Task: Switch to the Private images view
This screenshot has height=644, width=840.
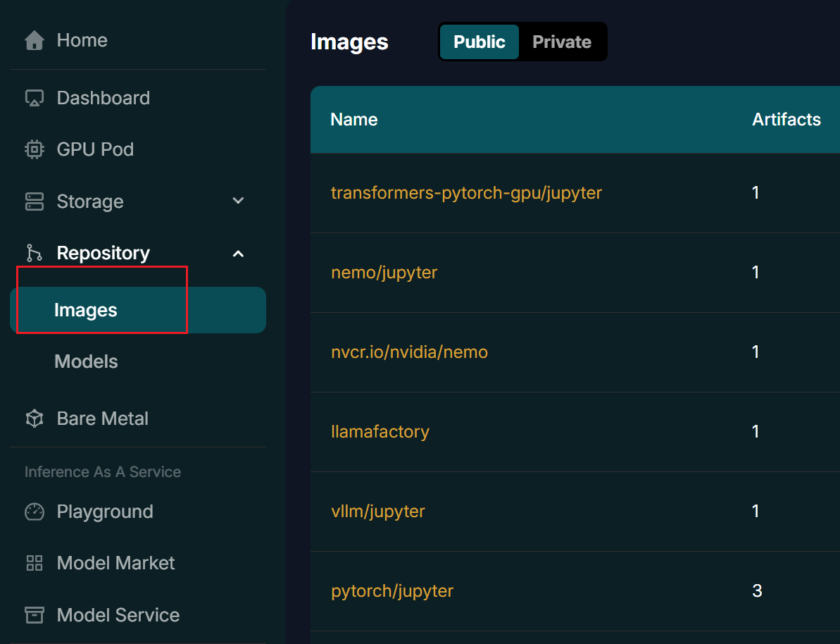Action: (562, 42)
